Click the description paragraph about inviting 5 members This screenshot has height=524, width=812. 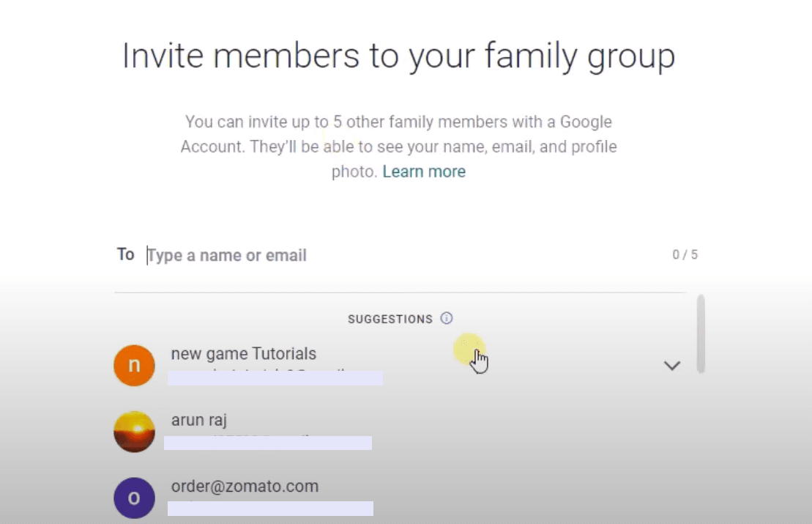(x=398, y=146)
